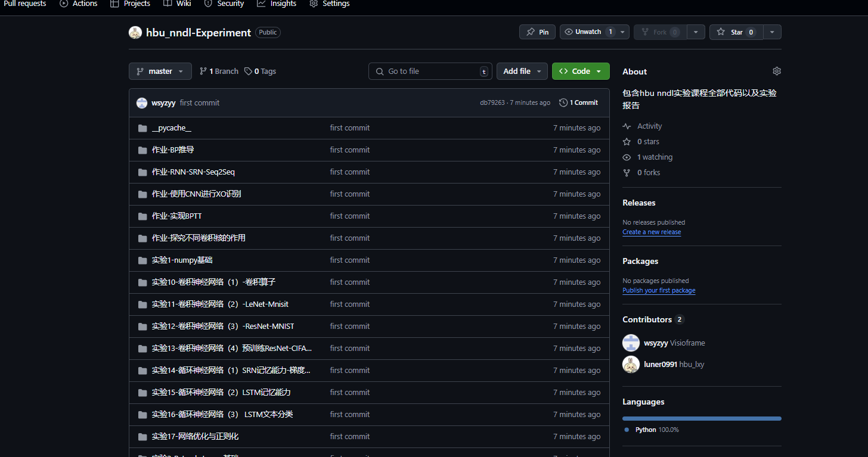View the 0 Tags link

pyautogui.click(x=260, y=71)
